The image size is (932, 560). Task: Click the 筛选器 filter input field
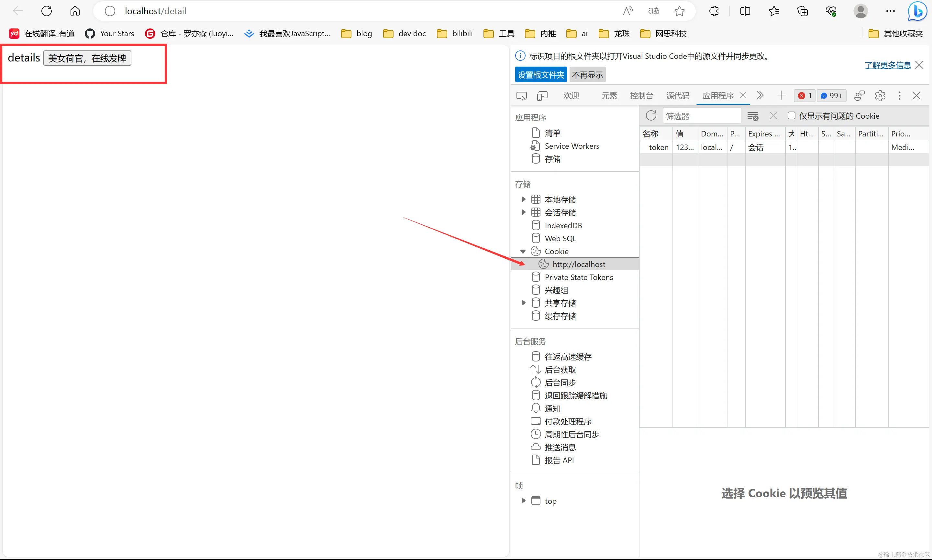tap(701, 116)
